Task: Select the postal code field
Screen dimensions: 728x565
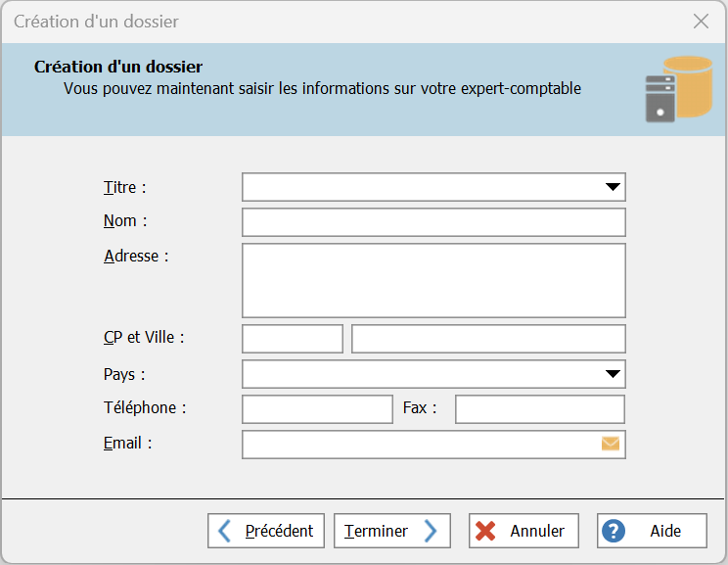Action: pos(292,339)
